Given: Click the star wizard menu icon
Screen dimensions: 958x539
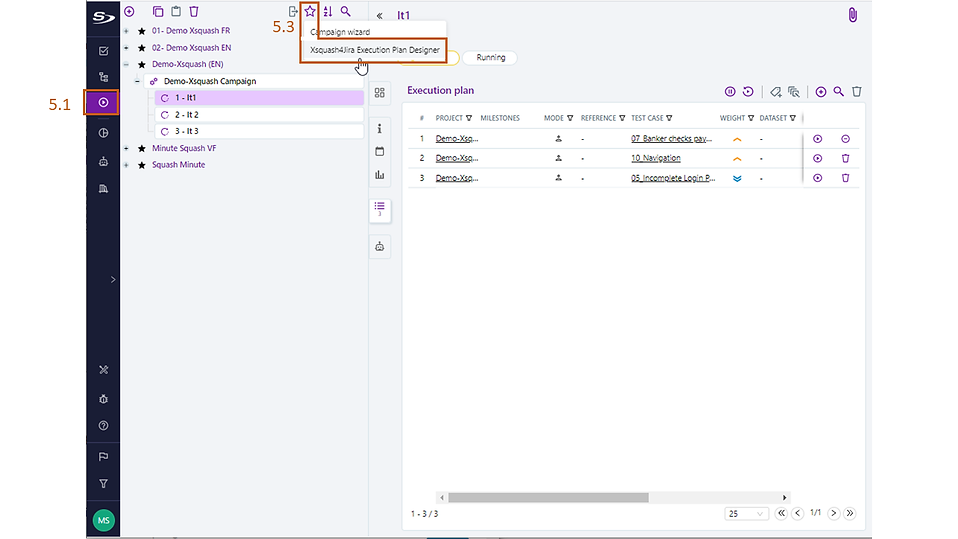Looking at the screenshot, I should 310,11.
